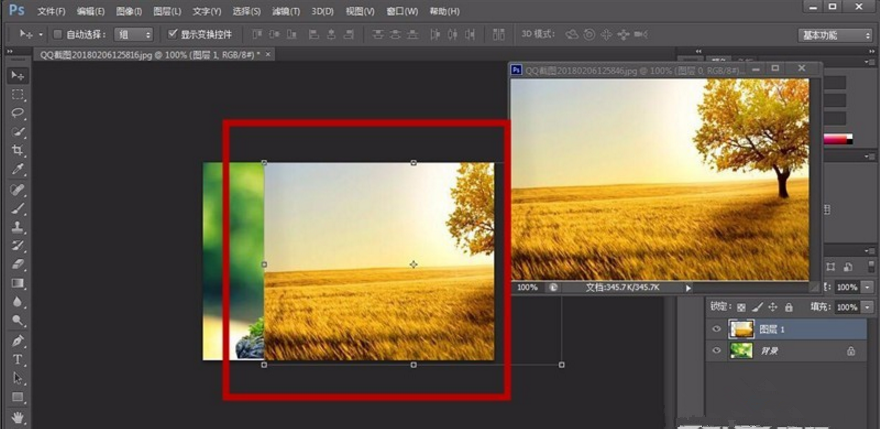Select the 图层 1 layer thumbnail

point(741,329)
